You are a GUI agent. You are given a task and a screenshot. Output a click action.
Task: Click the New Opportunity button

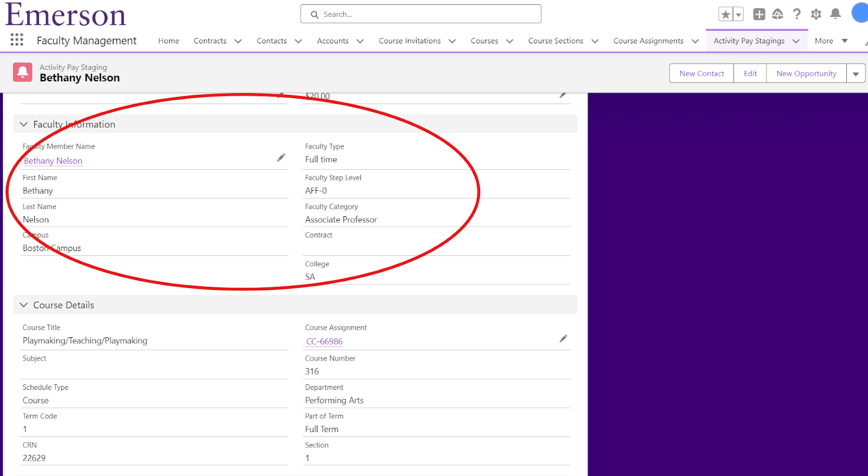click(806, 73)
